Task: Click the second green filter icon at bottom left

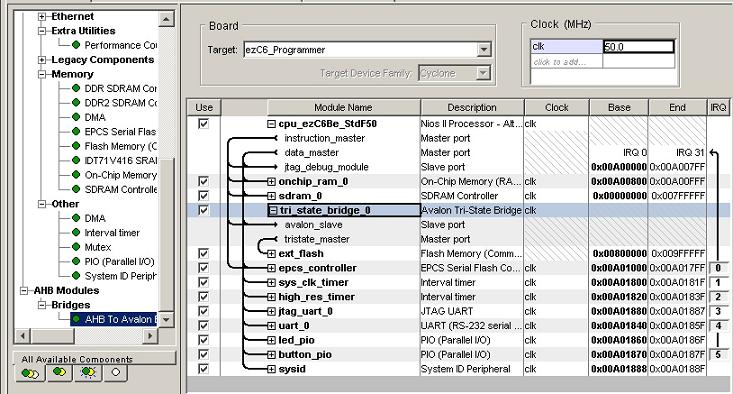Action: pyautogui.click(x=59, y=373)
